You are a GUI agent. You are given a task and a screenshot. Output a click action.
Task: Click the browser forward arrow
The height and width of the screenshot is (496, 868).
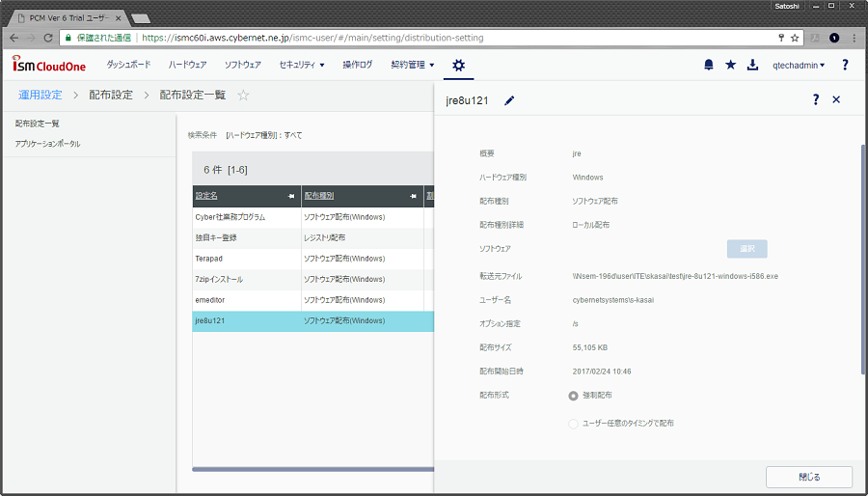click(31, 39)
